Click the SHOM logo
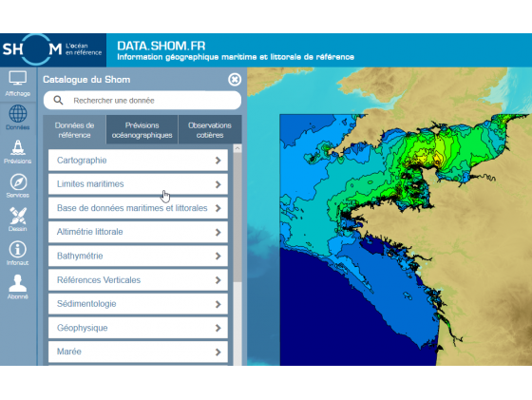The width and height of the screenshot is (532, 400). click(x=52, y=49)
